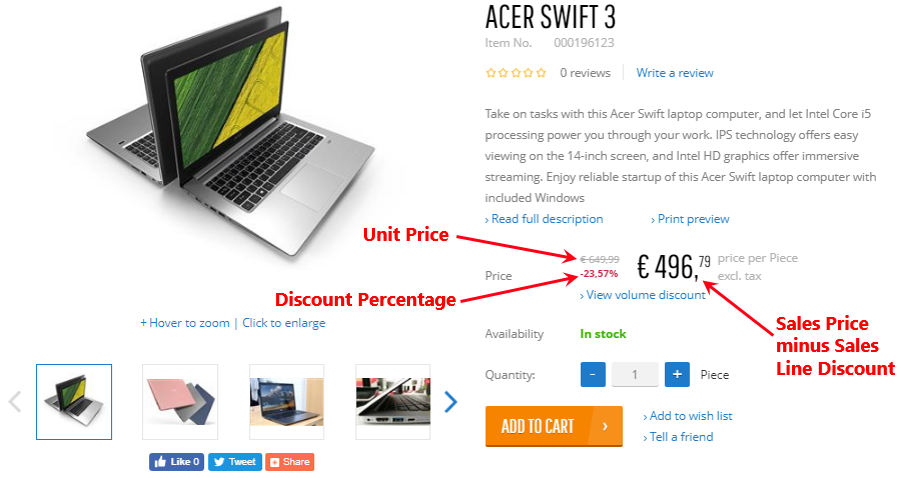Open the Print preview link
The width and height of the screenshot is (902, 478).
pos(690,219)
